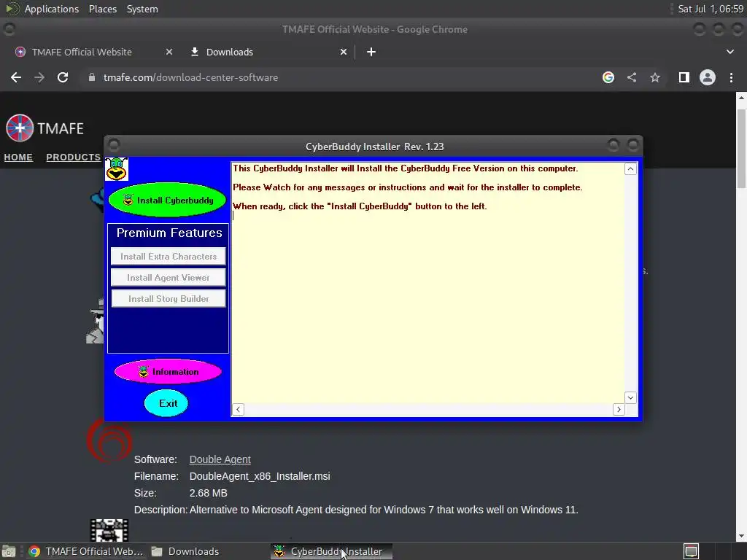The image size is (747, 560).
Task: Click the lock icon in address bar
Action: click(92, 77)
